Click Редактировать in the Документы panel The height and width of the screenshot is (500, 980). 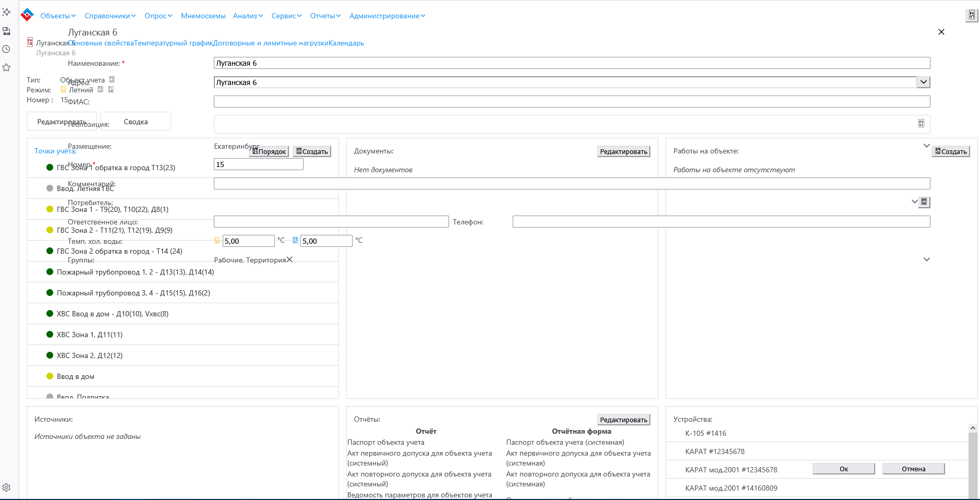[x=624, y=151]
